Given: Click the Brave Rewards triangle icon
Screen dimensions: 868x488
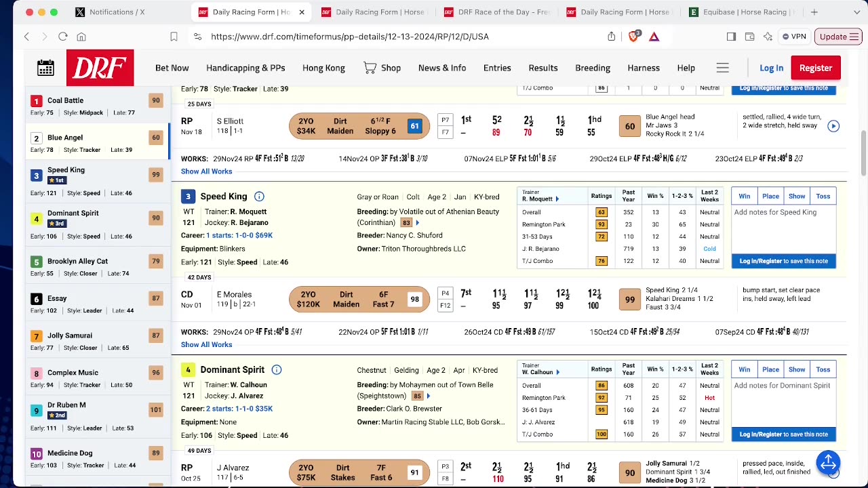Looking at the screenshot, I should pos(654,37).
